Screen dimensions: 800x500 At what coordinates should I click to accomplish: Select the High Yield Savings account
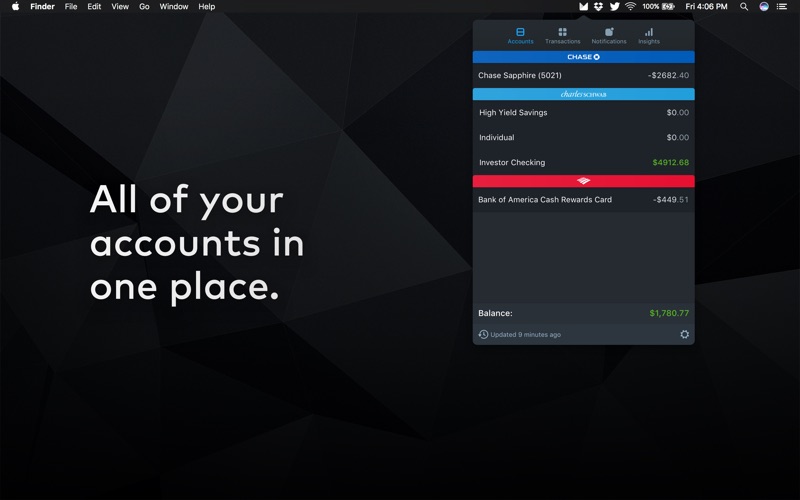coord(583,113)
